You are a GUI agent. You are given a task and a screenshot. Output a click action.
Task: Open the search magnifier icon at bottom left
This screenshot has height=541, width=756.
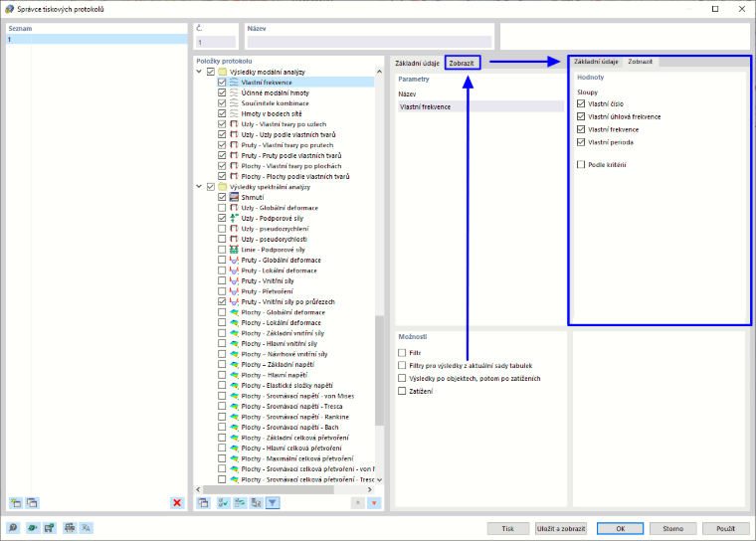pos(13,528)
